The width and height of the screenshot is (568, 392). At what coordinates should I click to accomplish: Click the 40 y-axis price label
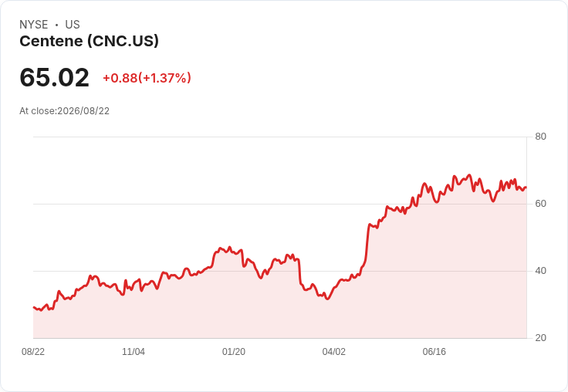[540, 271]
